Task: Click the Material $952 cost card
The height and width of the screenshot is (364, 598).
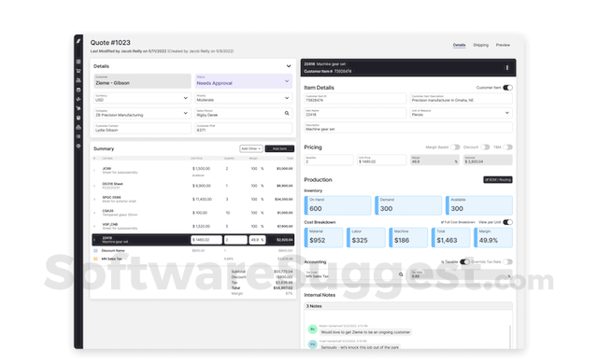Action: (x=323, y=237)
